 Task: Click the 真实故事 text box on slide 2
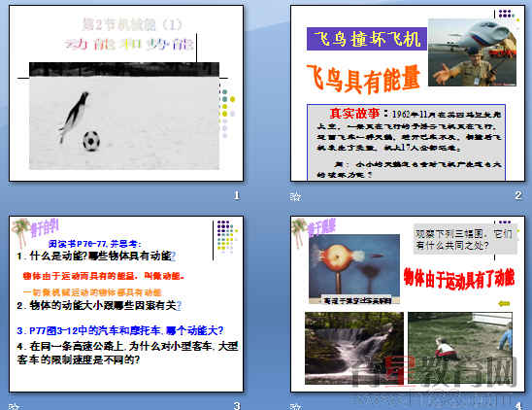(x=406, y=142)
